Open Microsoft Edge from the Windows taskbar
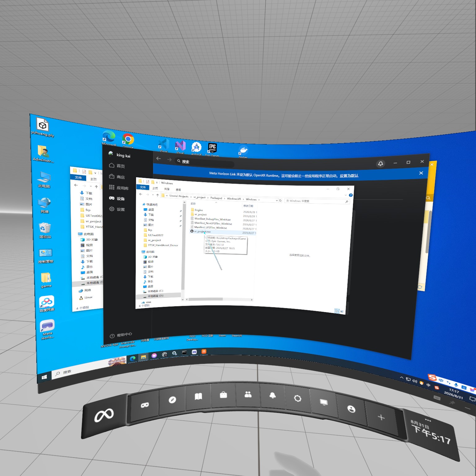 [133, 358]
